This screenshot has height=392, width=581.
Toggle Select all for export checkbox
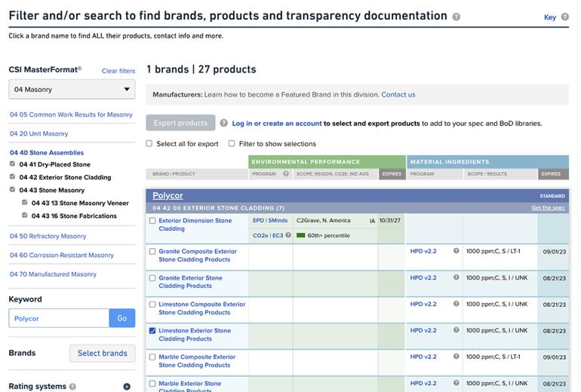pos(149,143)
